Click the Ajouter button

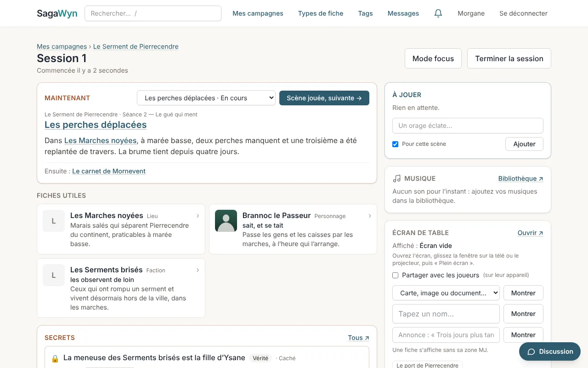coord(524,144)
